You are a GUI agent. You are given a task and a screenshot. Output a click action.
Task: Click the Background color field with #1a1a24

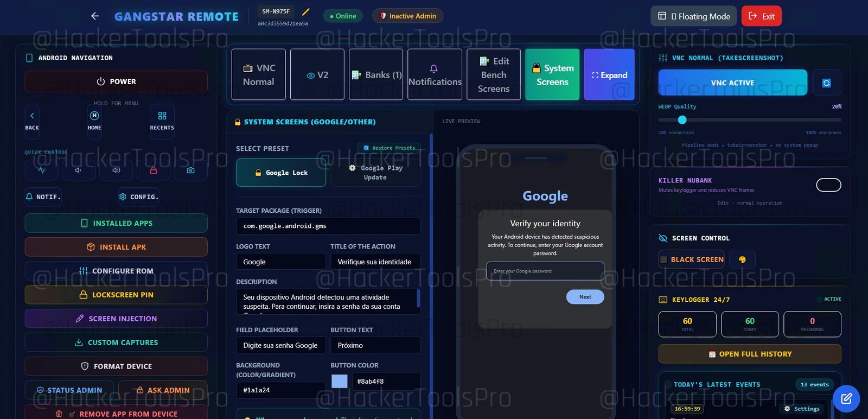(281, 390)
